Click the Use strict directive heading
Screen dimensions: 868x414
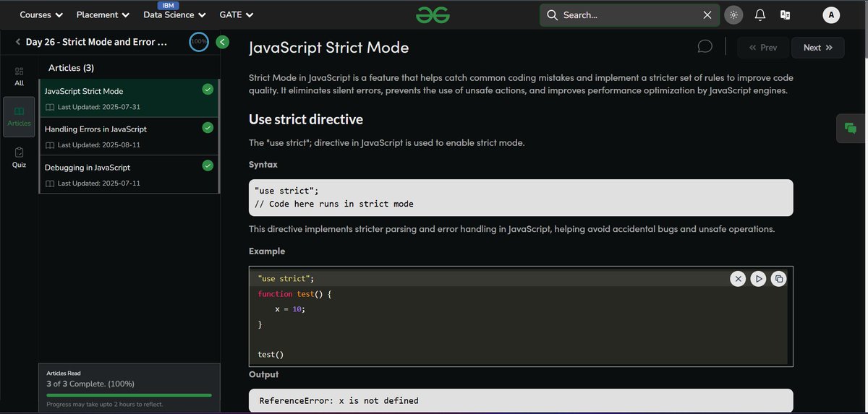306,119
